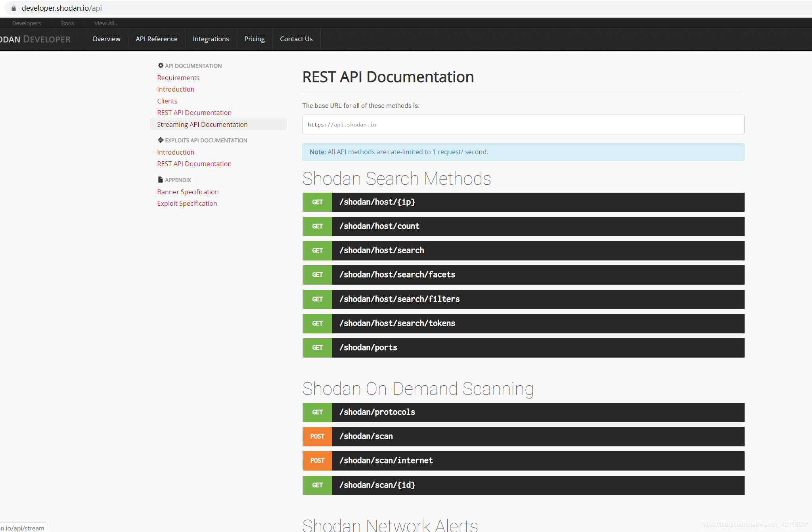Click the POST badge for /shodan/scan/internet
This screenshot has width=812, height=532.
pyautogui.click(x=317, y=461)
